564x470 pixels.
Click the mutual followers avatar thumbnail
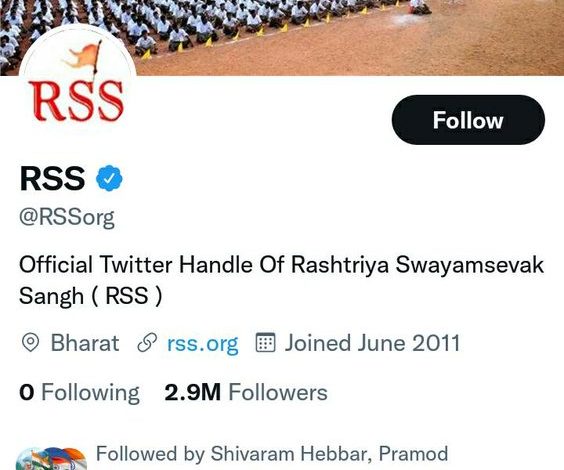pyautogui.click(x=51, y=458)
